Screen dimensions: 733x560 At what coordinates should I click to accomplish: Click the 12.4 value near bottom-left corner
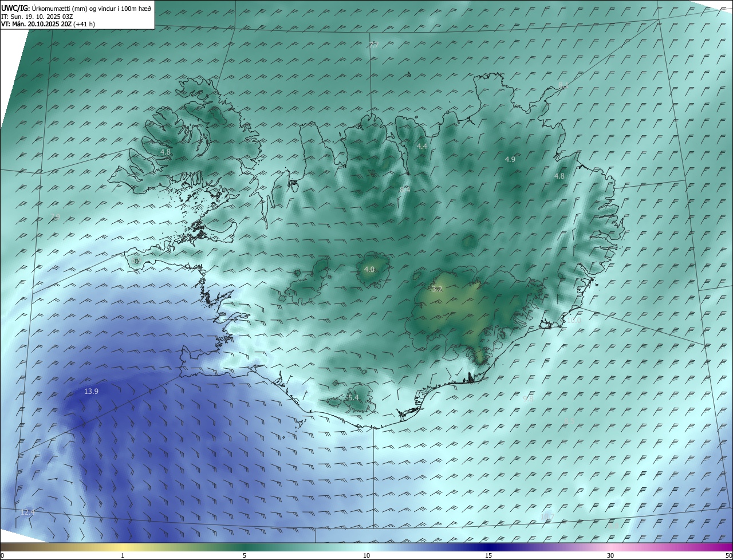pos(27,512)
